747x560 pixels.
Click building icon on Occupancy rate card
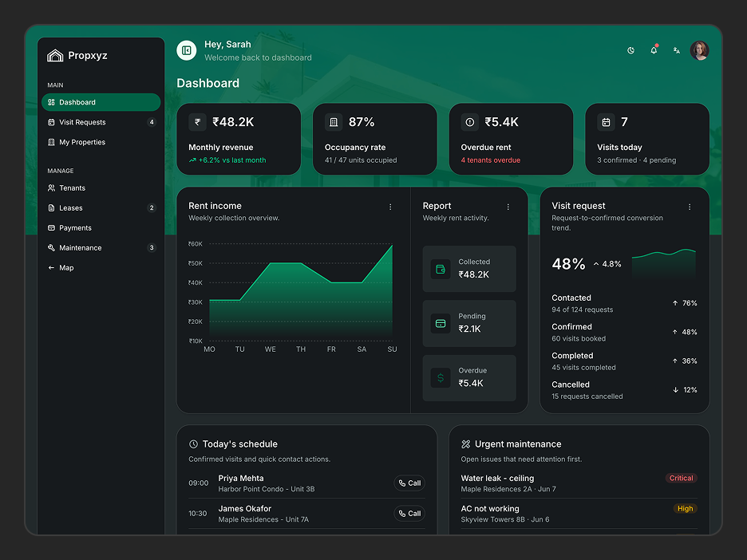(334, 122)
